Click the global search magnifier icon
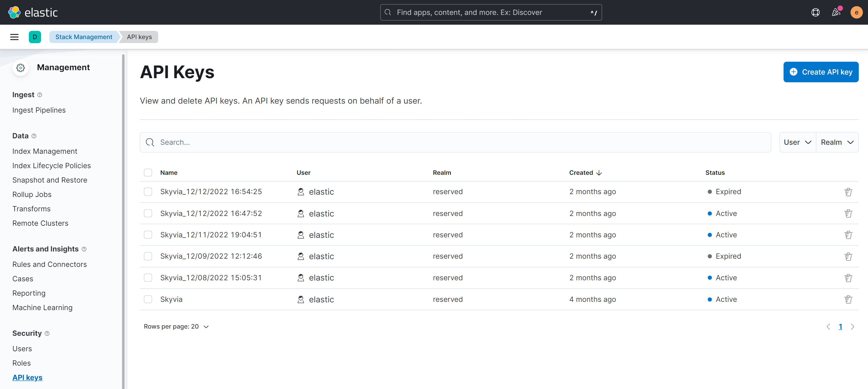The height and width of the screenshot is (389, 868). point(388,13)
